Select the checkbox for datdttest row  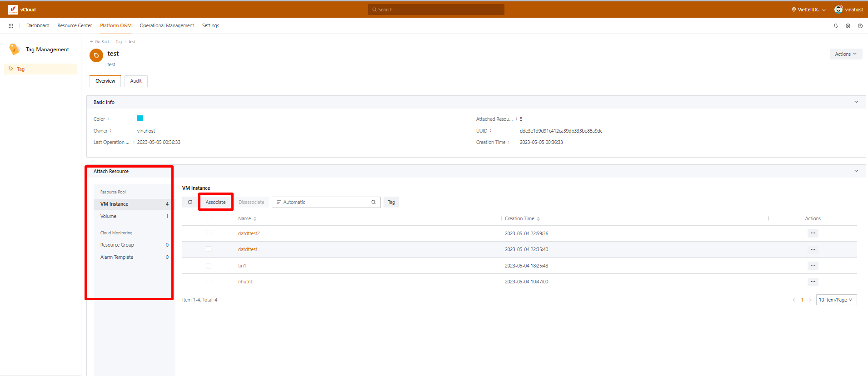tap(209, 249)
